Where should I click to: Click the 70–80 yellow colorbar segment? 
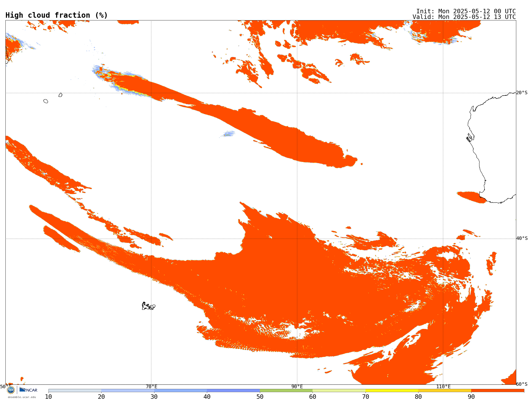tap(392, 391)
